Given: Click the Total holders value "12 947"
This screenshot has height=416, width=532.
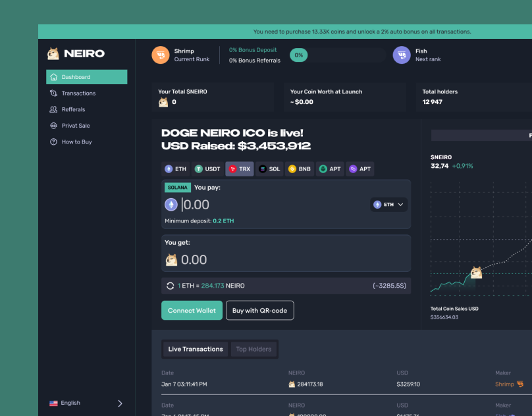Looking at the screenshot, I should pyautogui.click(x=432, y=102).
